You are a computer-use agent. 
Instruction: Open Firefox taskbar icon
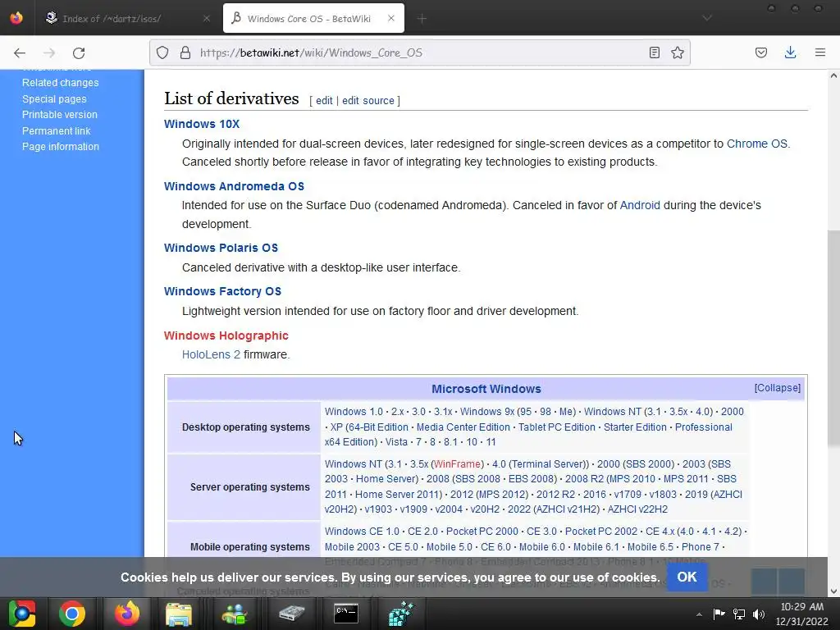127,614
